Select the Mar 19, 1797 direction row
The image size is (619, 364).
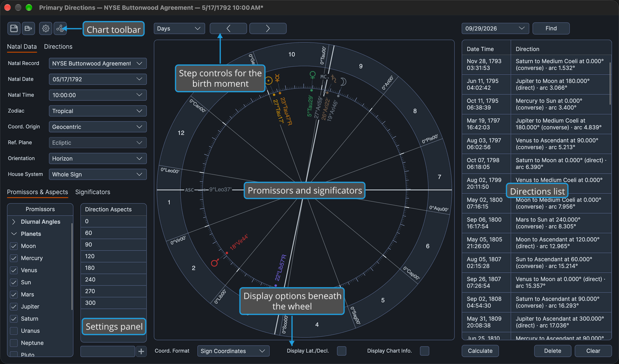pyautogui.click(x=536, y=124)
